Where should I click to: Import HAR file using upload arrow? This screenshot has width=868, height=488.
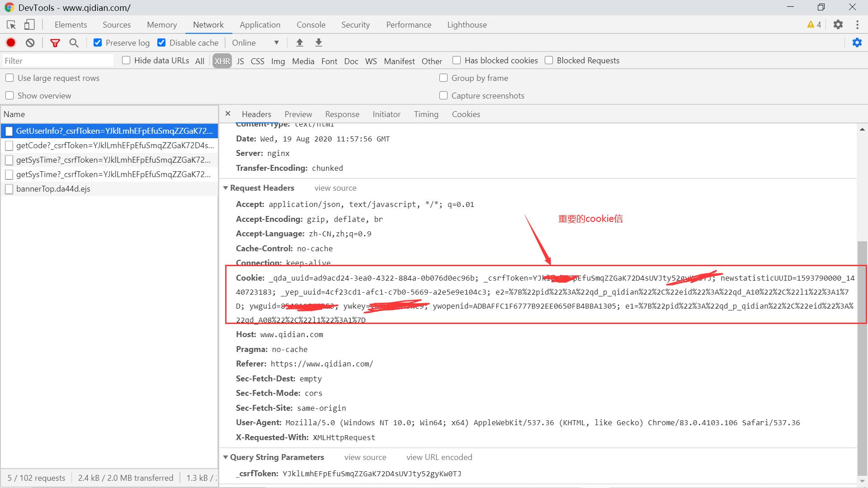point(299,42)
